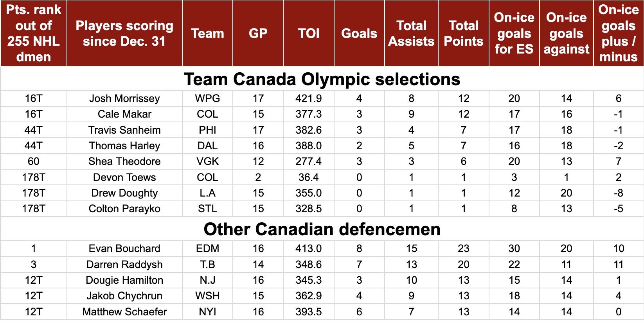Screen dimensions: 644x322
Task: Click Cale Makar's name cell
Action: 124,114
